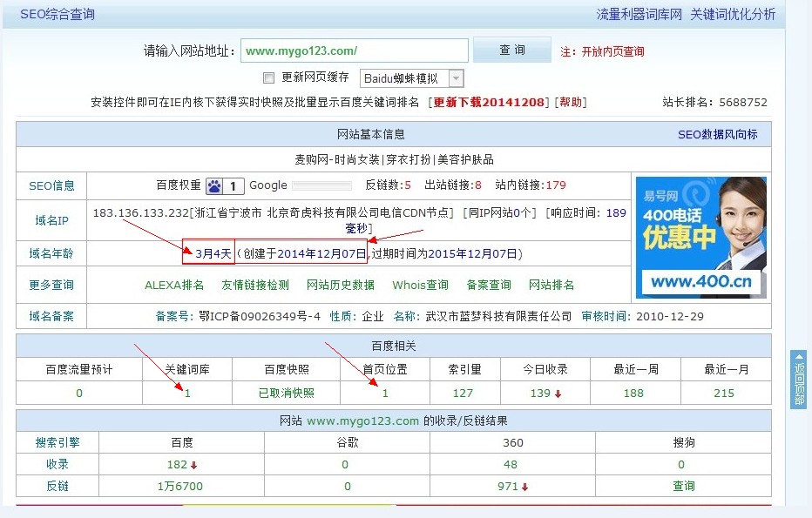Image resolution: width=812 pixels, height=518 pixels.
Task: Click the value under 首页位置
Action: click(385, 394)
